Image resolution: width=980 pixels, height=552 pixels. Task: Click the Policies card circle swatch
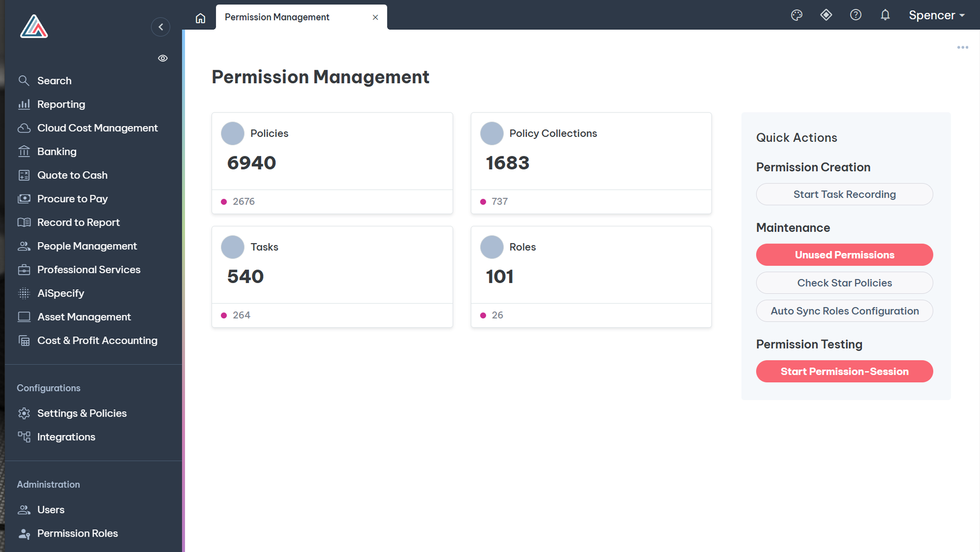click(x=233, y=133)
